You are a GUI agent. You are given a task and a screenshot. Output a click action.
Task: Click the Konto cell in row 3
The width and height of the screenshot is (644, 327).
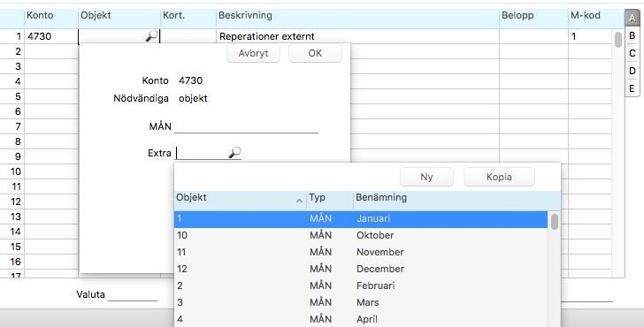click(51, 66)
